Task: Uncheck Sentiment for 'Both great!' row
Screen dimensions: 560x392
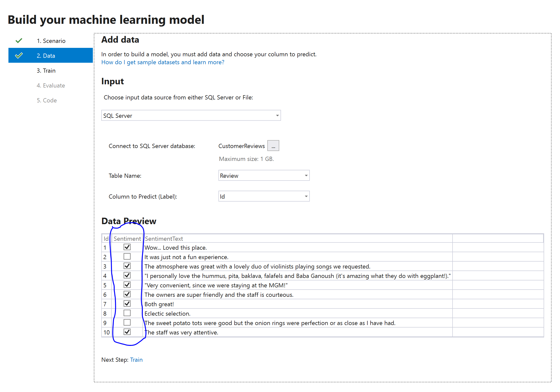Action: click(127, 303)
